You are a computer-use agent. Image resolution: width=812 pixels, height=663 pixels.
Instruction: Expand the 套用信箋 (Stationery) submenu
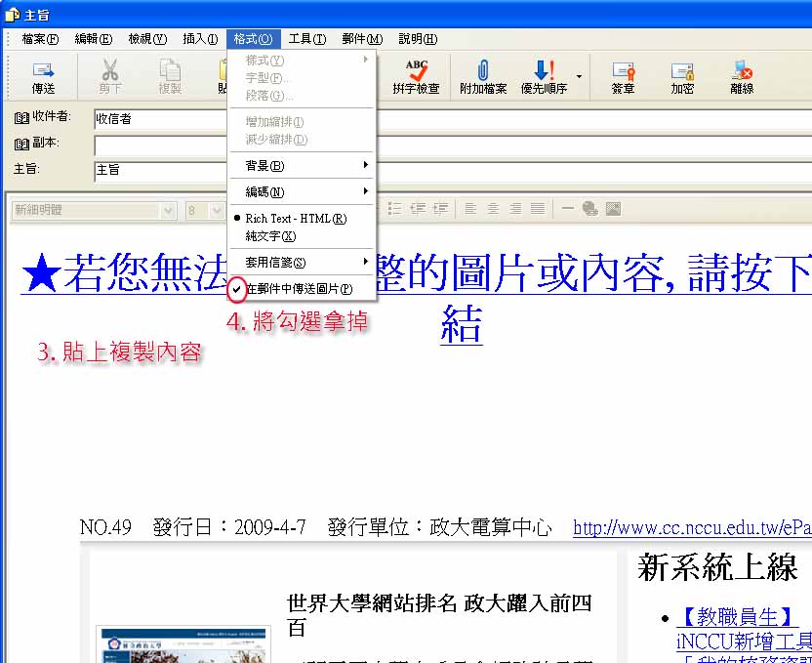(x=302, y=263)
